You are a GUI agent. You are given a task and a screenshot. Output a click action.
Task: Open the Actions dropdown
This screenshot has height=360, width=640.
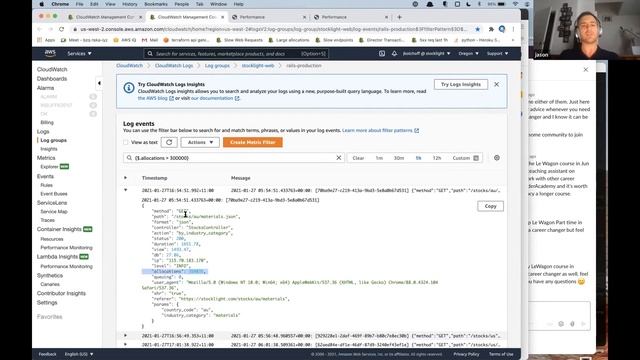200,142
